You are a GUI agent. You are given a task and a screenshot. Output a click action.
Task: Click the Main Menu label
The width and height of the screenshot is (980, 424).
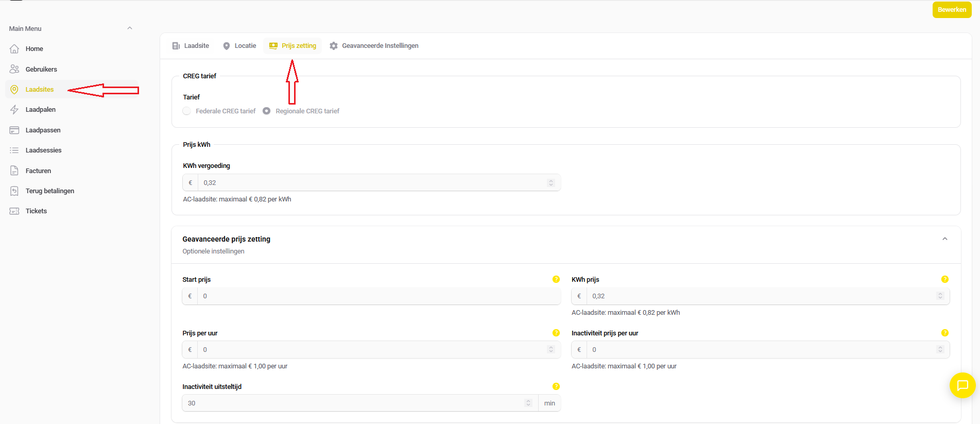click(25, 29)
